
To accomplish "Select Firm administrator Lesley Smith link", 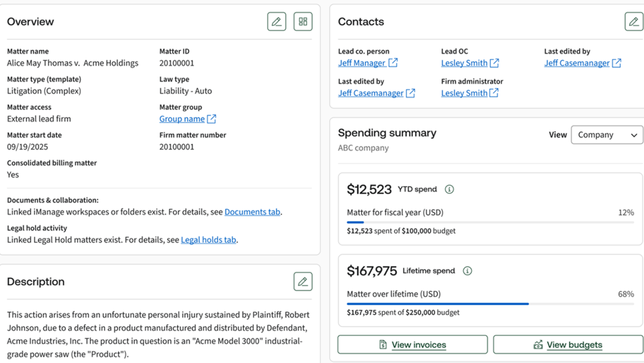I will coord(464,93).
